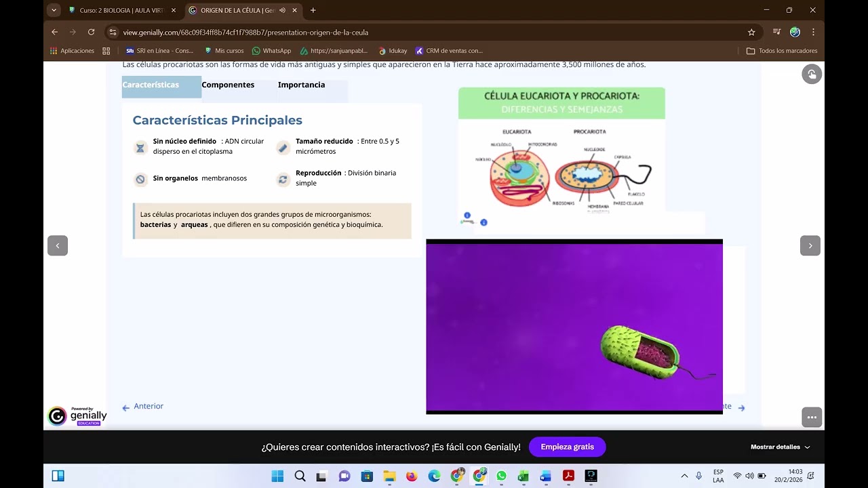Open the tab search dropdown

coord(54,10)
